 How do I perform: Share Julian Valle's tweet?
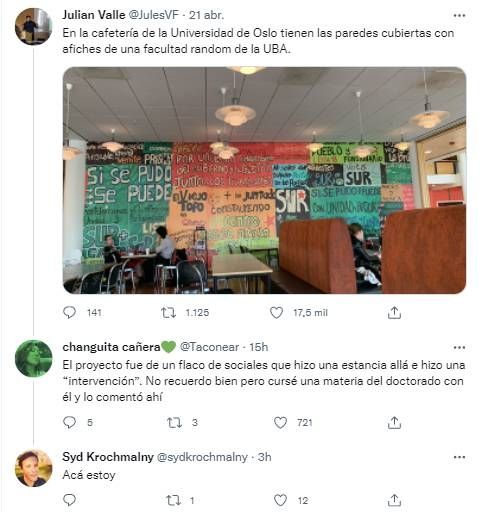click(394, 313)
